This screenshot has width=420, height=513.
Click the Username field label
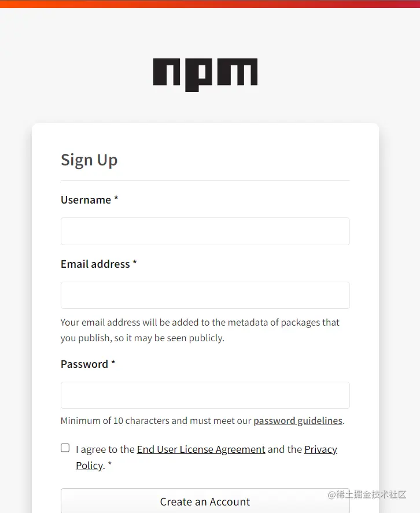tap(86, 200)
